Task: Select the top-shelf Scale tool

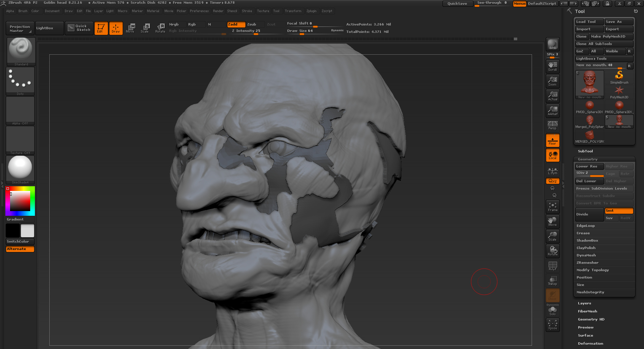Action: pos(145,28)
